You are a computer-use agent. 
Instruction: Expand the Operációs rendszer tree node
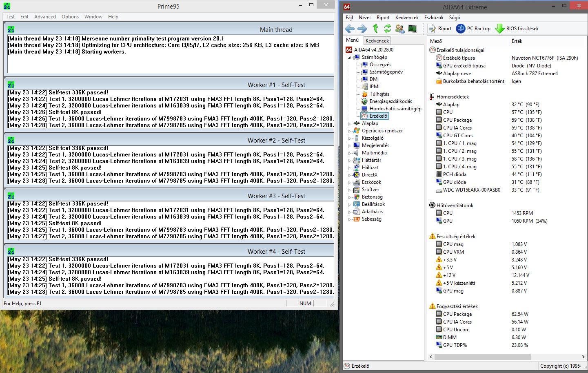pyautogui.click(x=350, y=131)
